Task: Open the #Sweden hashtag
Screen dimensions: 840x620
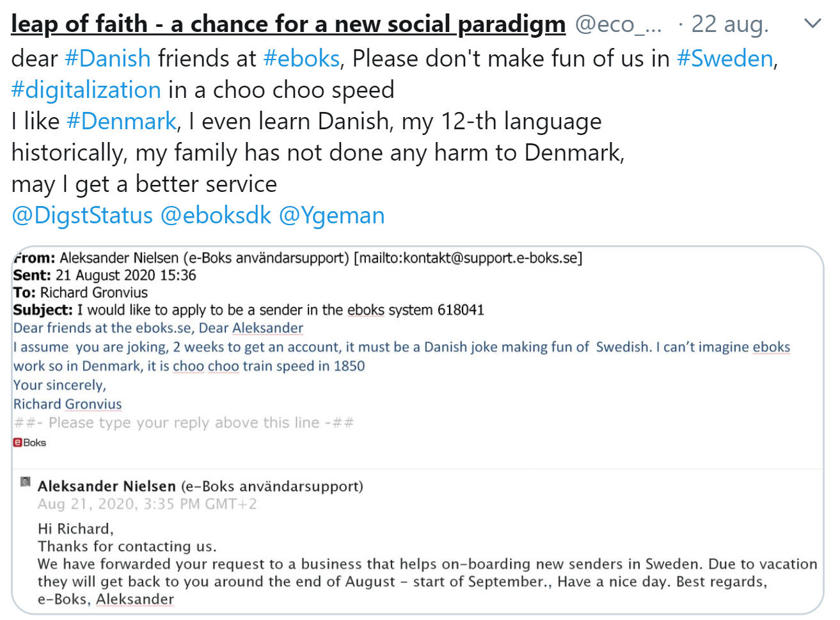Action: tap(725, 58)
